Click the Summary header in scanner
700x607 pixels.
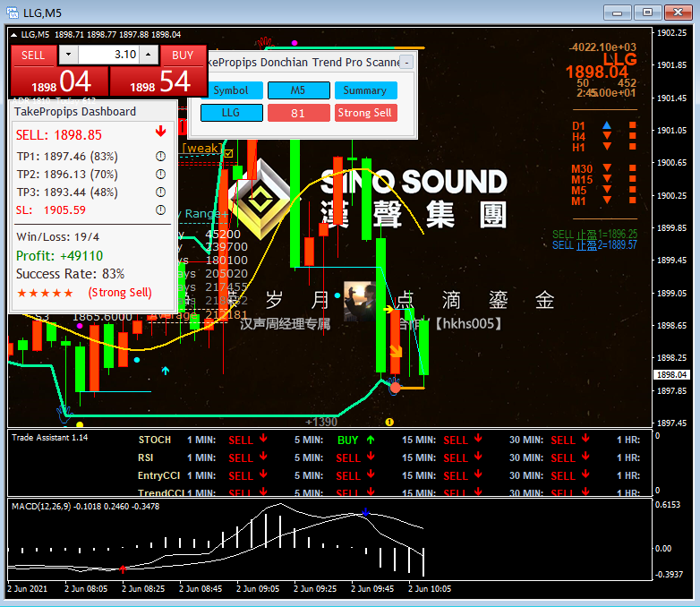coord(365,90)
